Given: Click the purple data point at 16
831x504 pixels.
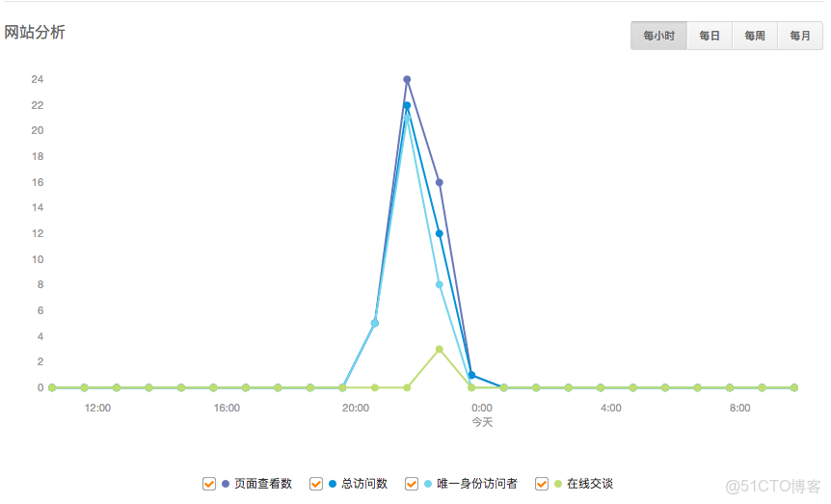Looking at the screenshot, I should 440,182.
